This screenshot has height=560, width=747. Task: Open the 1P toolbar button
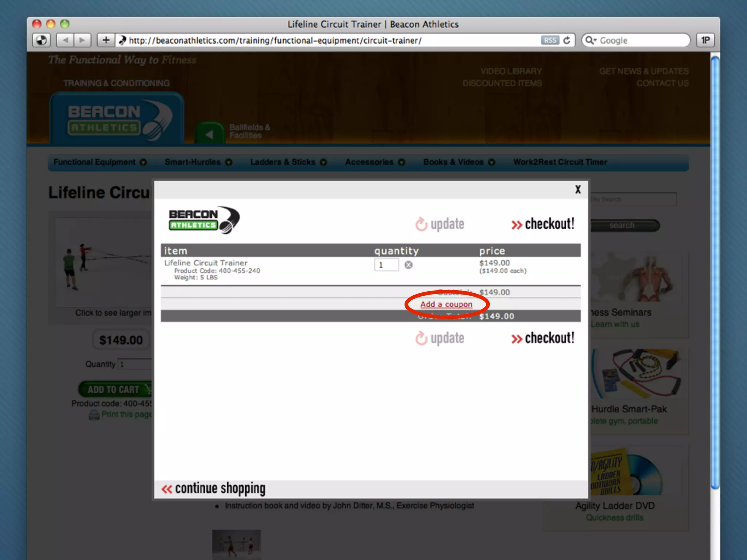[x=705, y=40]
